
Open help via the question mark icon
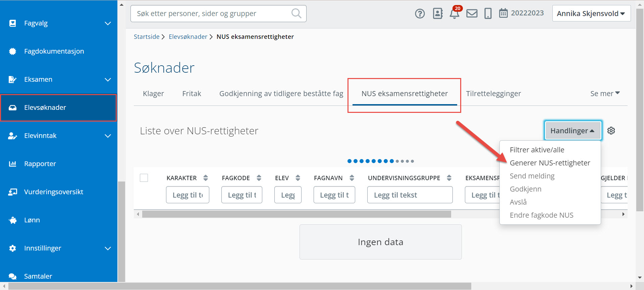tap(420, 14)
